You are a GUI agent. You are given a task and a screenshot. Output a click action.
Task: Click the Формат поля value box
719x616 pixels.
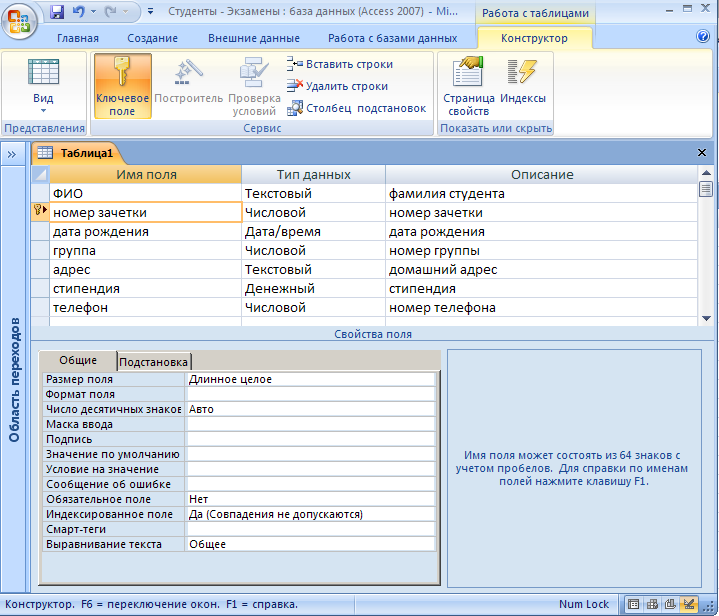pos(311,394)
